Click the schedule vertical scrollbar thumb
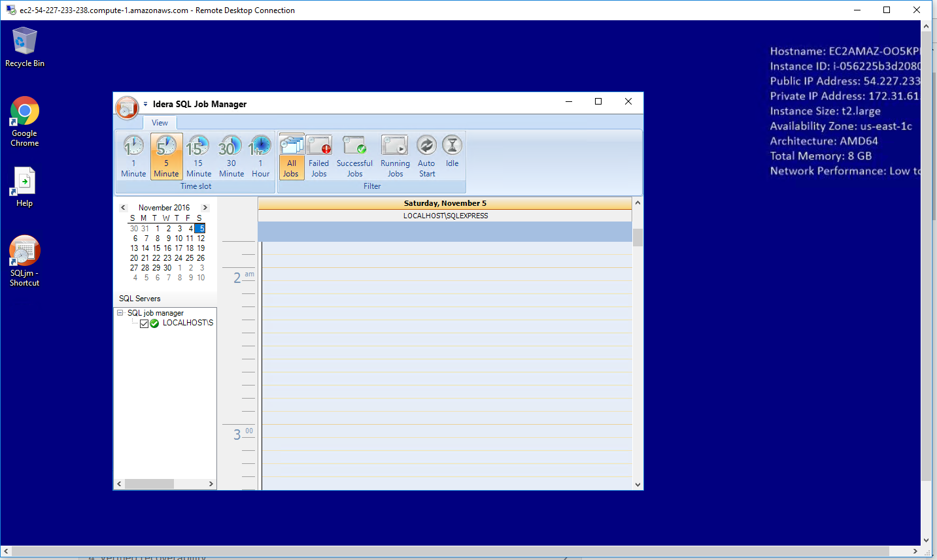937x560 pixels. click(638, 237)
